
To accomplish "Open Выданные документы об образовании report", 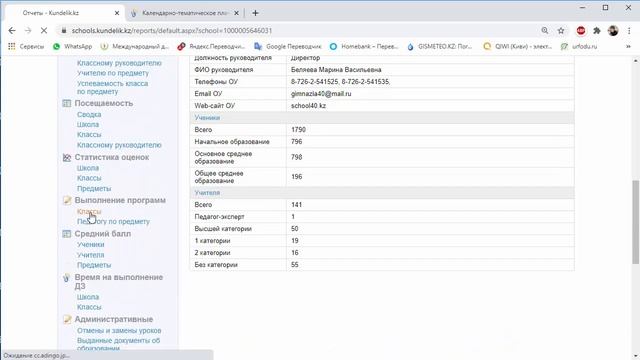I will pyautogui.click(x=118, y=344).
